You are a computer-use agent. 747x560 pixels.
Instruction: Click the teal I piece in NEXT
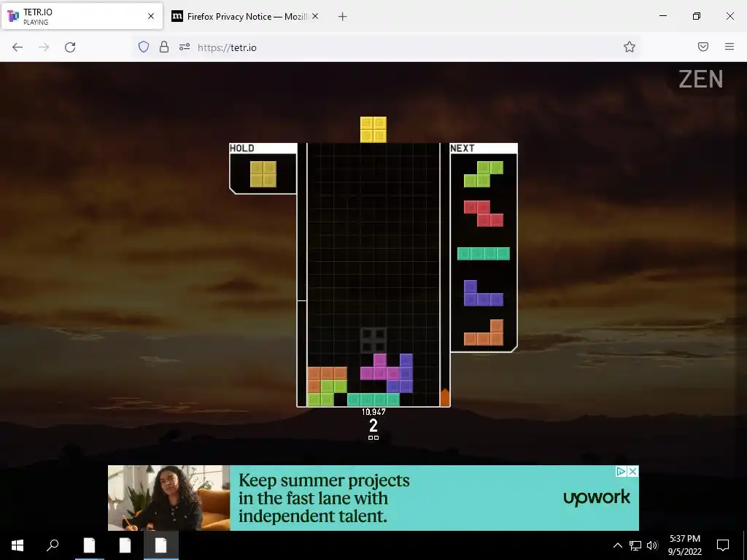point(484,253)
